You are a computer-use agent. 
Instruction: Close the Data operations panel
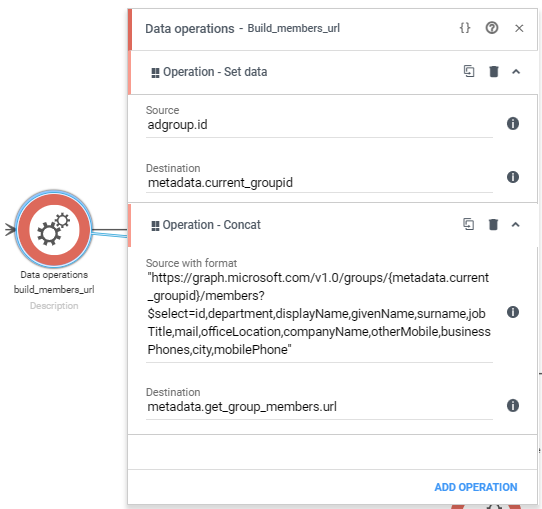pos(519,28)
